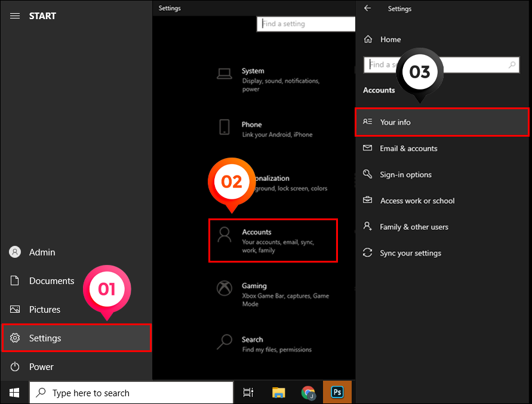Click the Family & other users icon

point(367,226)
